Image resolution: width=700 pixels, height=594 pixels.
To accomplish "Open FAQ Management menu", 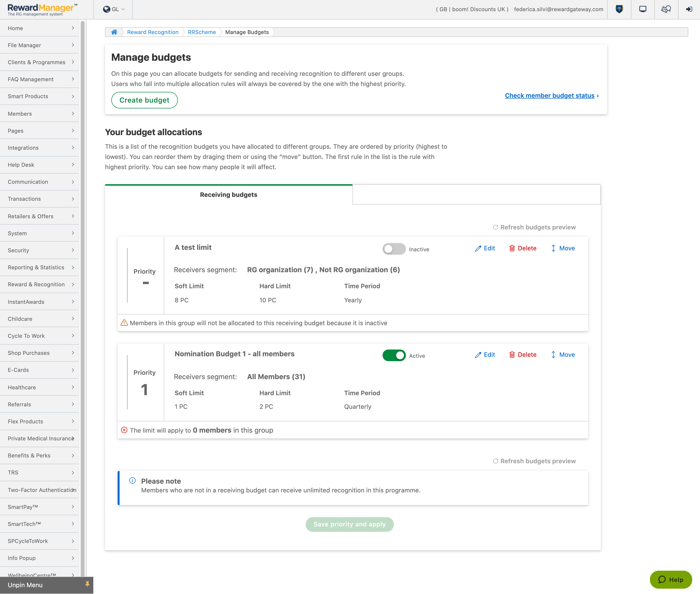I will tap(39, 79).
